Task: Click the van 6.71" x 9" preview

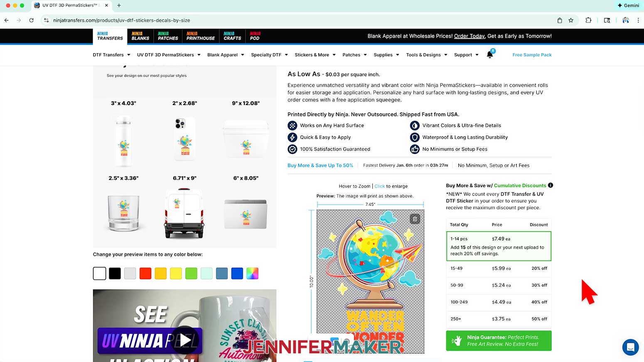Action: [x=184, y=213]
